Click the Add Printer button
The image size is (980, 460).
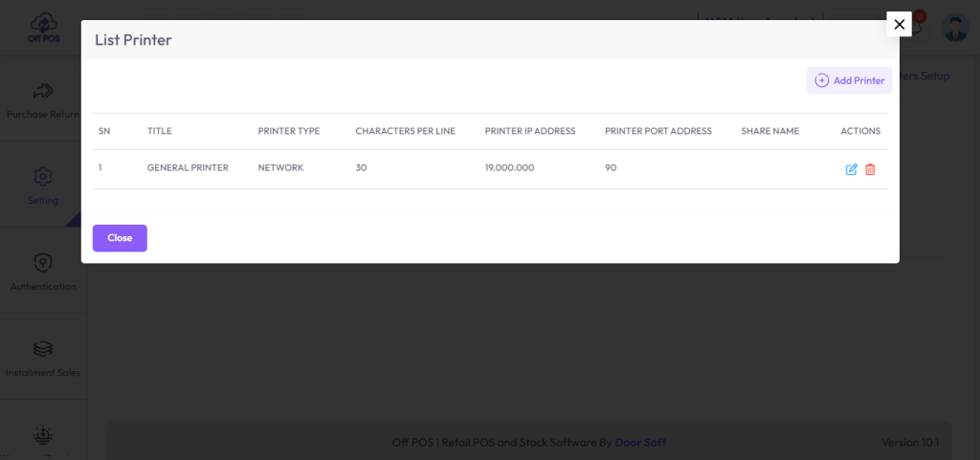(850, 80)
